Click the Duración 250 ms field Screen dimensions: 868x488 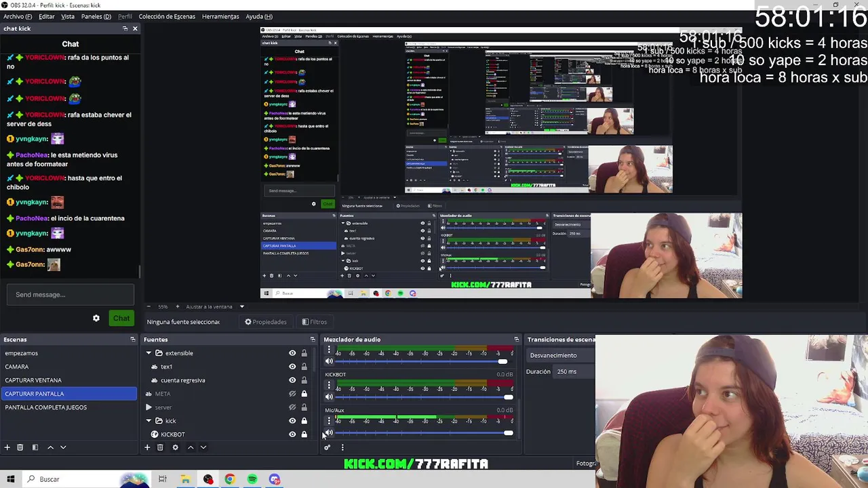tap(575, 371)
